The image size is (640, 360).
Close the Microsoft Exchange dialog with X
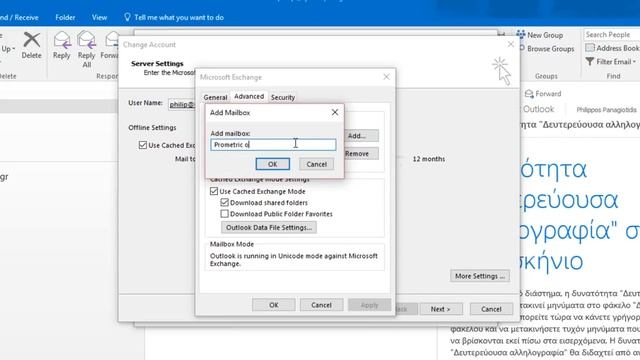386,77
